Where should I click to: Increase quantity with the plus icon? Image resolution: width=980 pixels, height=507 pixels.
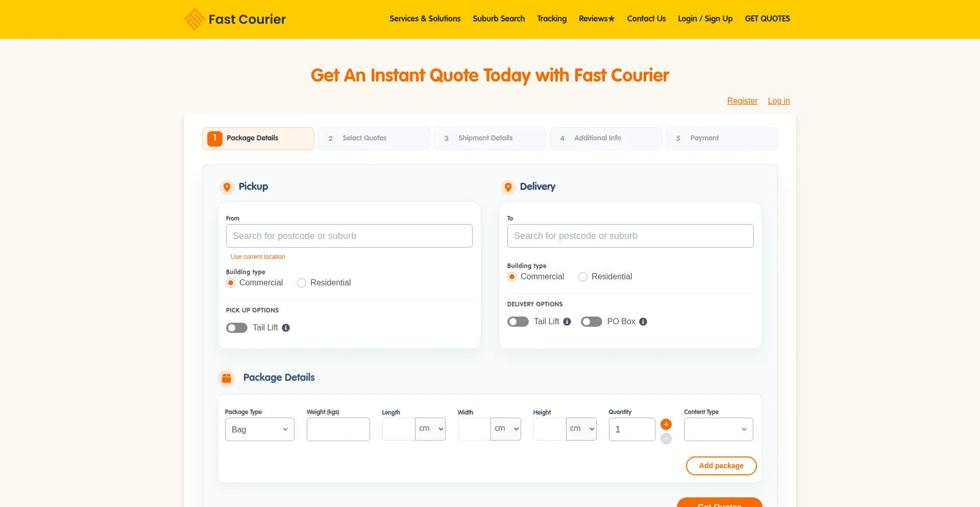pyautogui.click(x=666, y=424)
